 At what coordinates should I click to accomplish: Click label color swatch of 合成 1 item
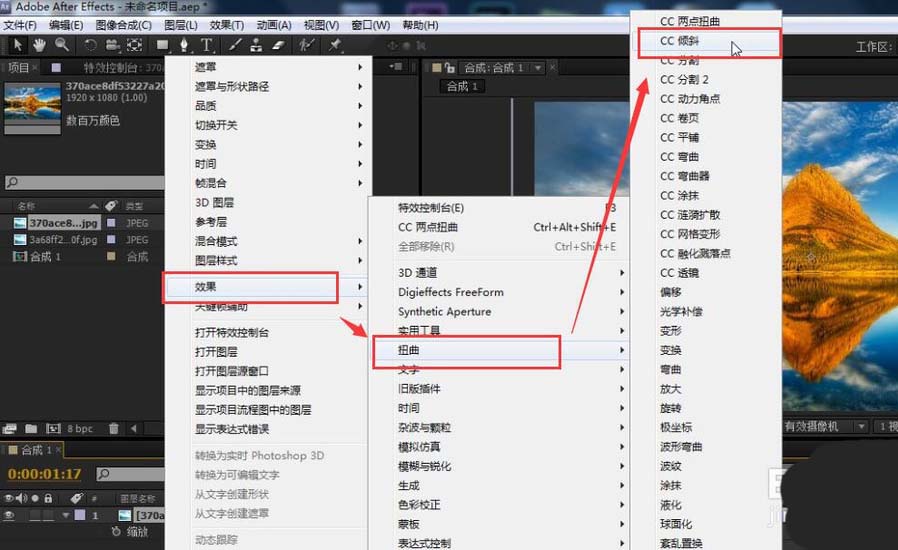111,256
